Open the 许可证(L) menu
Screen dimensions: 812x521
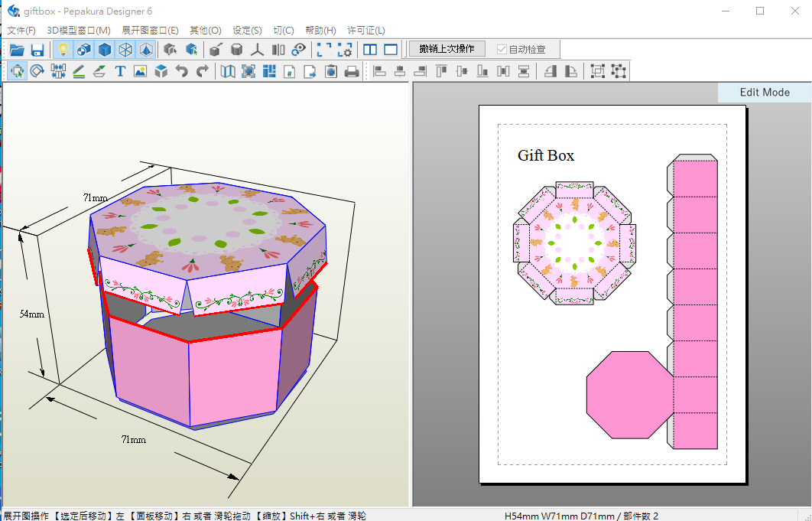366,31
